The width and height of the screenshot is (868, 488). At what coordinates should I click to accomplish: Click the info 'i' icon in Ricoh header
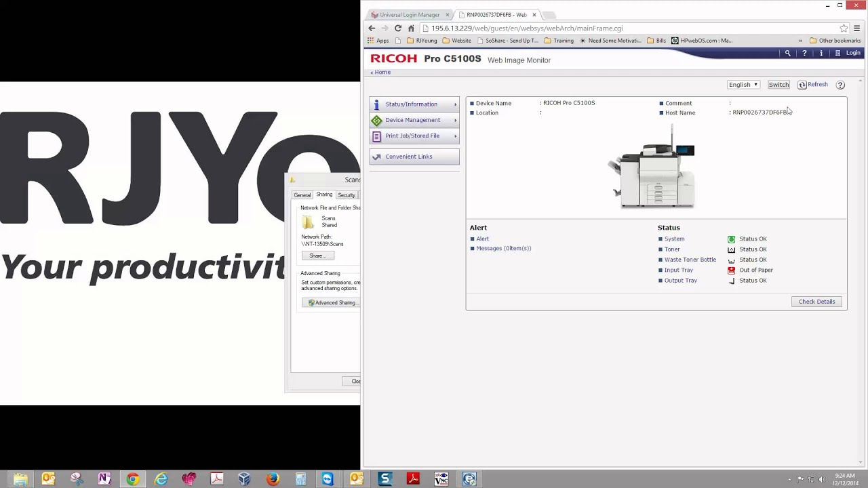coord(821,53)
